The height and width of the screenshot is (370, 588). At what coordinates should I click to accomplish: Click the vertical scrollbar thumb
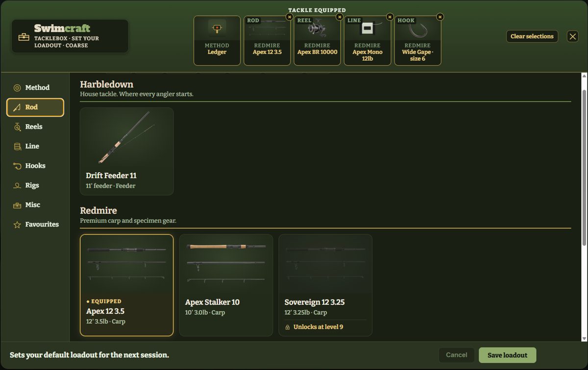point(584,168)
